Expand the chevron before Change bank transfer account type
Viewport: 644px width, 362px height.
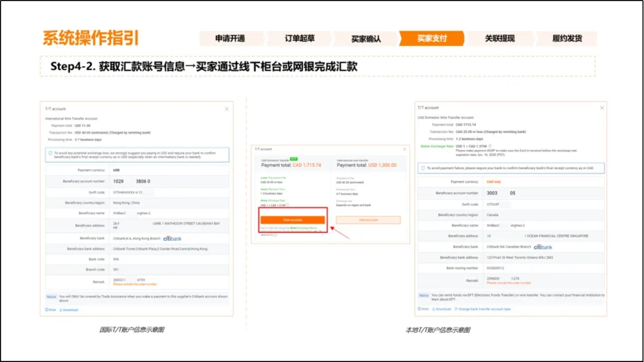point(456,310)
